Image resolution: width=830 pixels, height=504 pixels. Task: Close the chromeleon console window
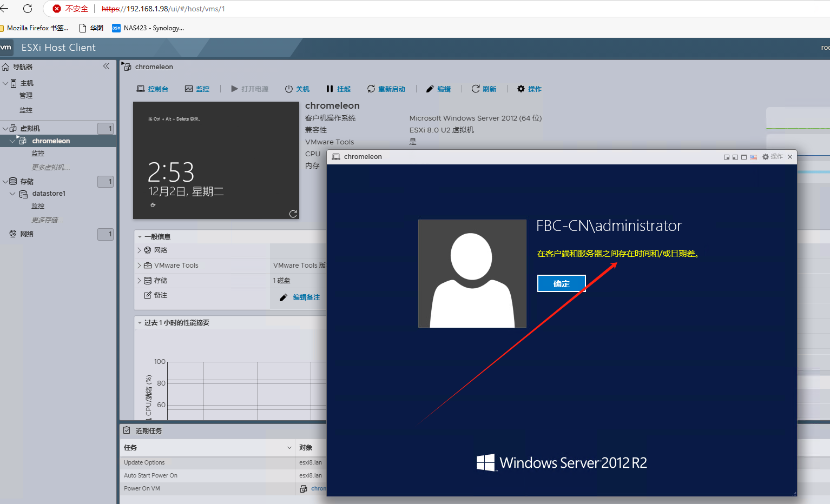790,157
